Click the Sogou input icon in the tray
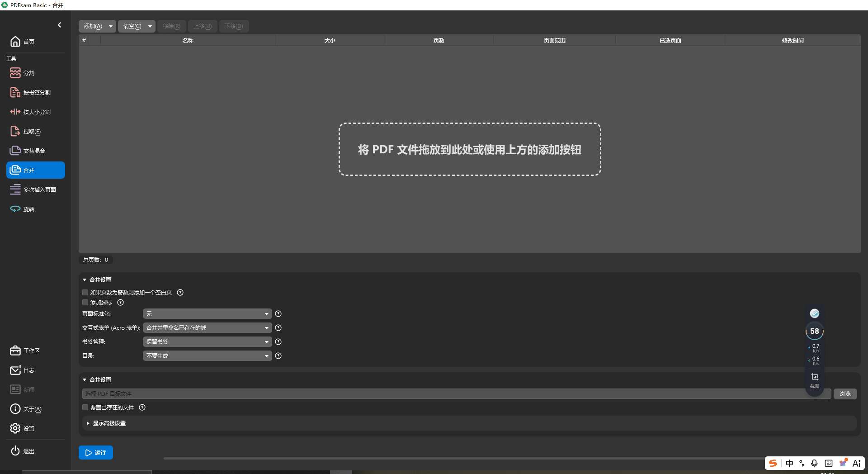Image resolution: width=868 pixels, height=474 pixels. click(773, 463)
